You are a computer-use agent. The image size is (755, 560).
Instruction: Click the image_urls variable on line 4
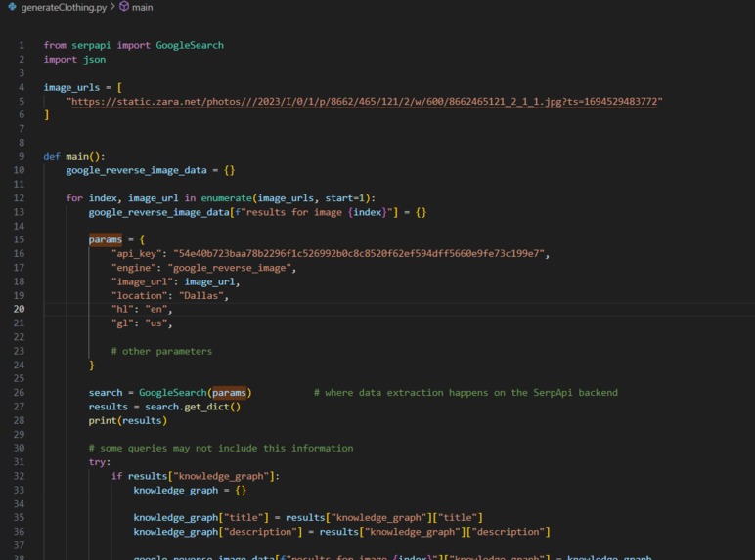coord(71,87)
